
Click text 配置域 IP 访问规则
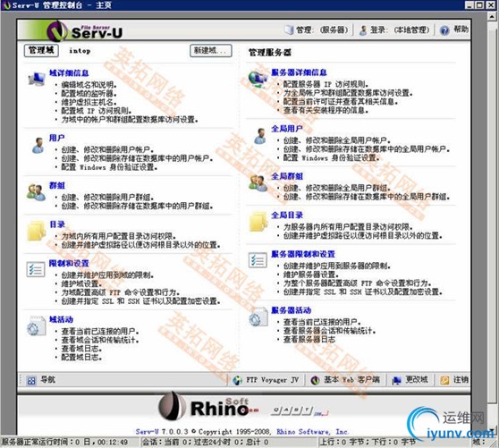point(96,111)
